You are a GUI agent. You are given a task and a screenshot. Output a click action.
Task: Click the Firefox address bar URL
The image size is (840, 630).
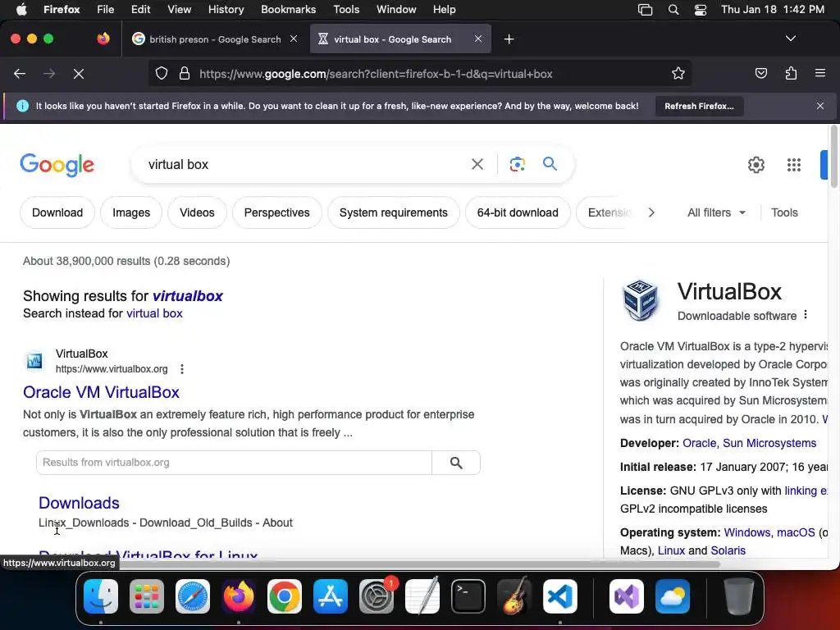click(x=376, y=74)
